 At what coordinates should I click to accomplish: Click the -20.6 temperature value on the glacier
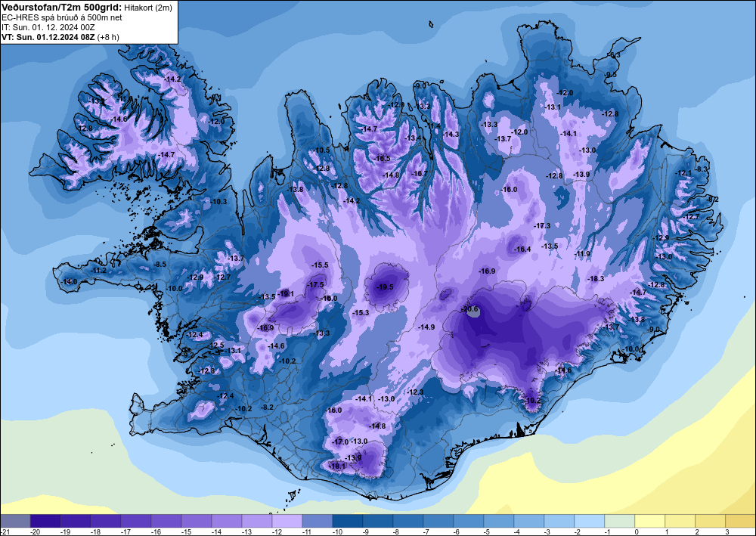coord(469,309)
